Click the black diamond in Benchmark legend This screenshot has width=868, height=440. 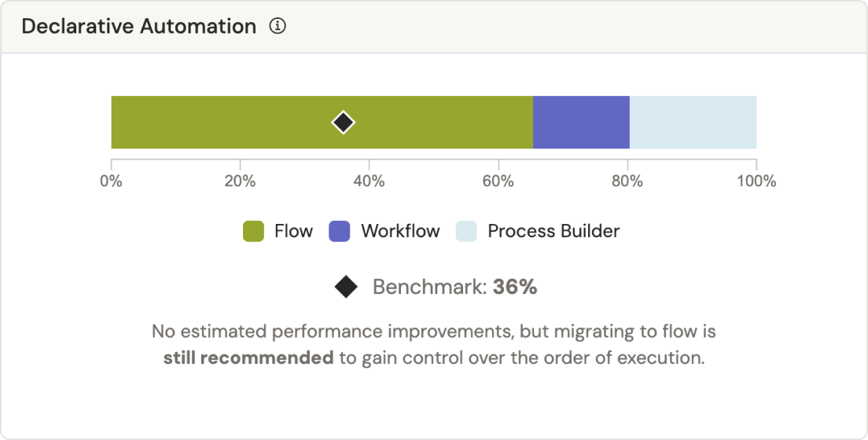(x=346, y=288)
